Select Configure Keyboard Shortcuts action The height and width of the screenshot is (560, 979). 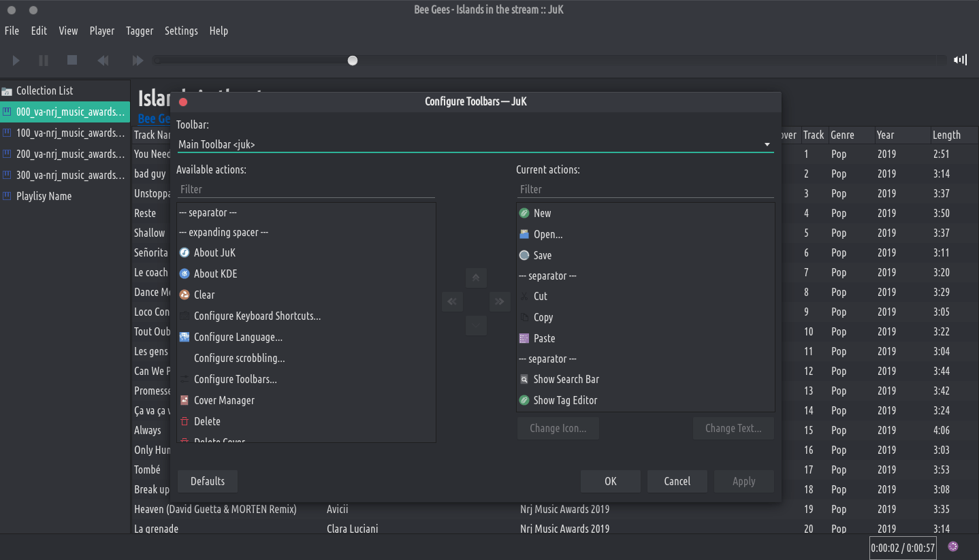[x=306, y=316]
